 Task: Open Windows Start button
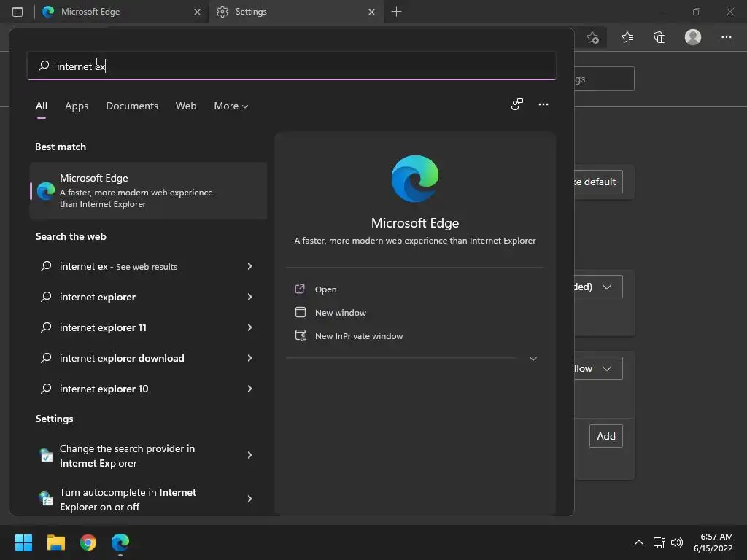23,542
